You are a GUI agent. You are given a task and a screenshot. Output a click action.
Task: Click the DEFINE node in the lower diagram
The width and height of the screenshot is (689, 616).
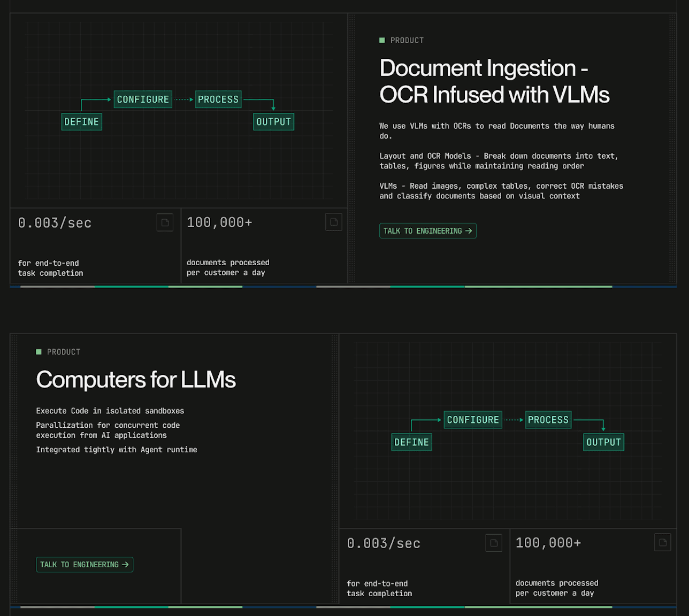(x=411, y=442)
